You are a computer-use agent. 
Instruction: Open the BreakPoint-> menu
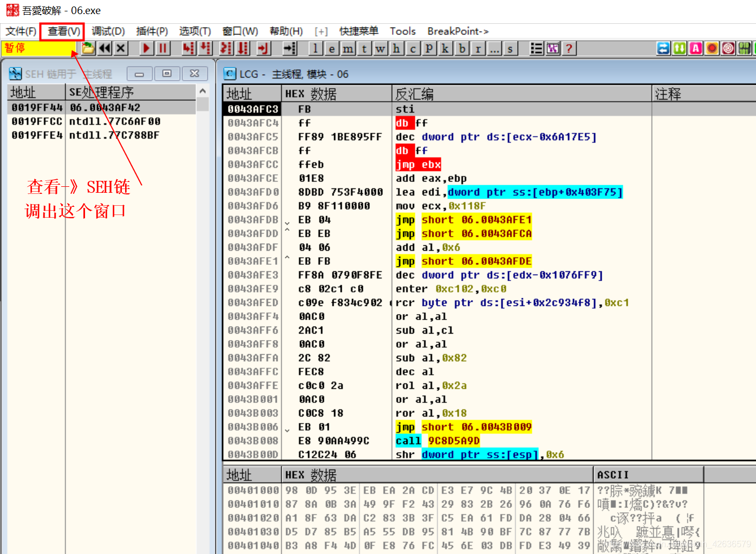[x=458, y=31]
